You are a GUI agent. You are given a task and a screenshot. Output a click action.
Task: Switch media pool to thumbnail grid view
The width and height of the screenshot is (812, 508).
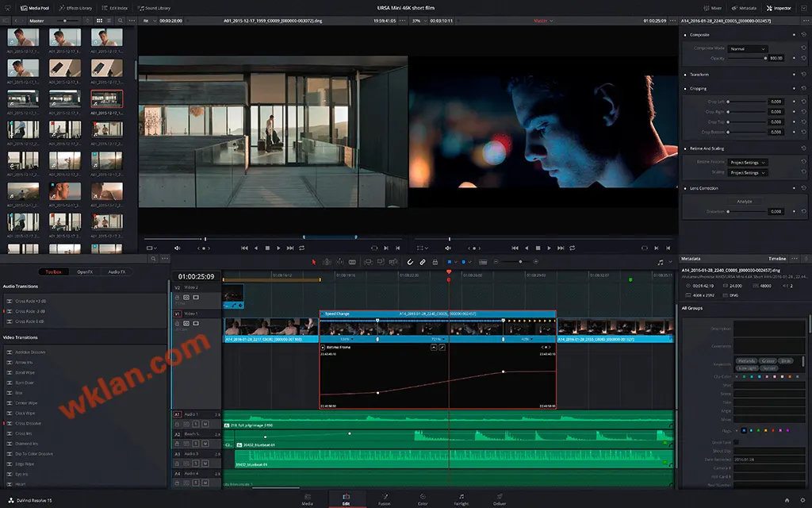pos(99,21)
